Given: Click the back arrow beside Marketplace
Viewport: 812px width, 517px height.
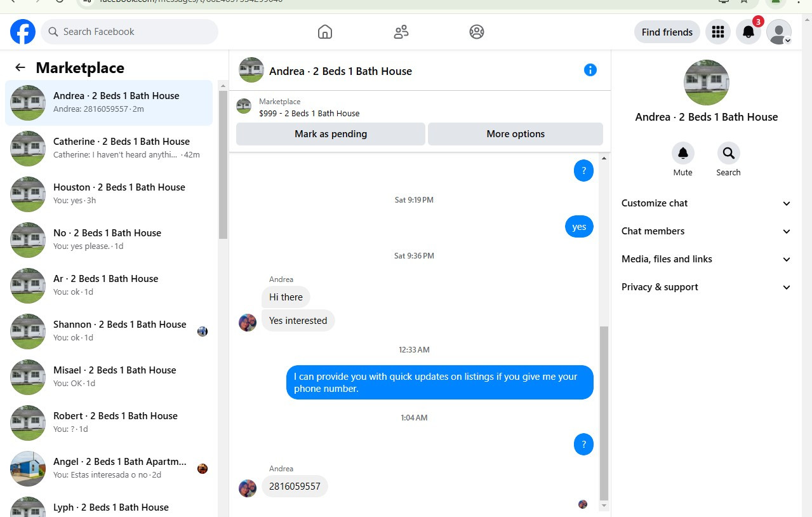Looking at the screenshot, I should point(20,67).
